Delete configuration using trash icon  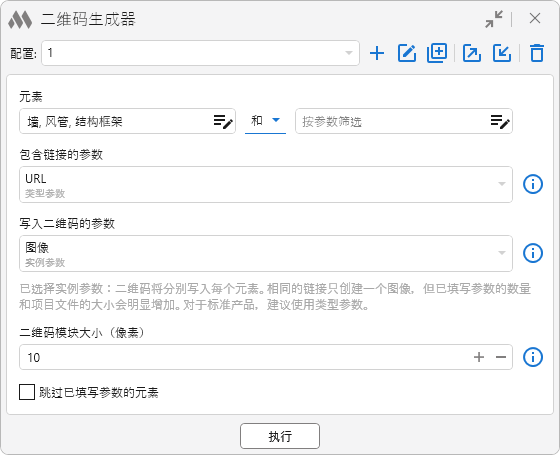click(537, 53)
